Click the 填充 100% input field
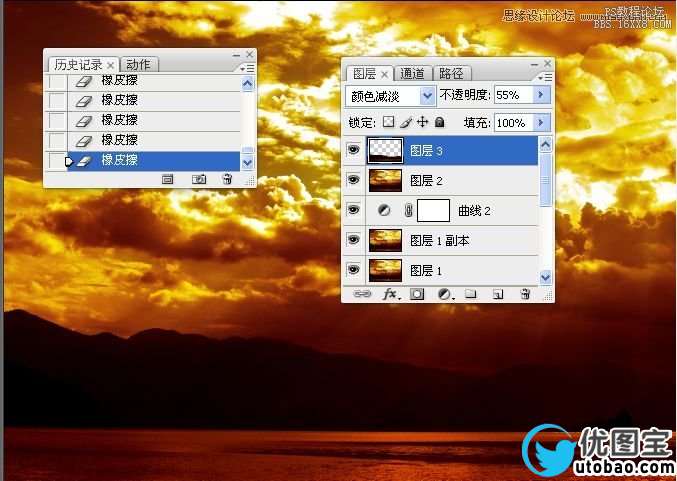Image resolution: width=677 pixels, height=481 pixels. click(514, 123)
